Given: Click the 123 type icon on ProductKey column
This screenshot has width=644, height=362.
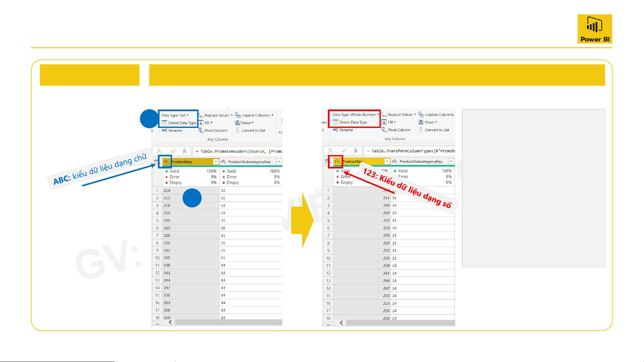Looking at the screenshot, I should pos(337,161).
